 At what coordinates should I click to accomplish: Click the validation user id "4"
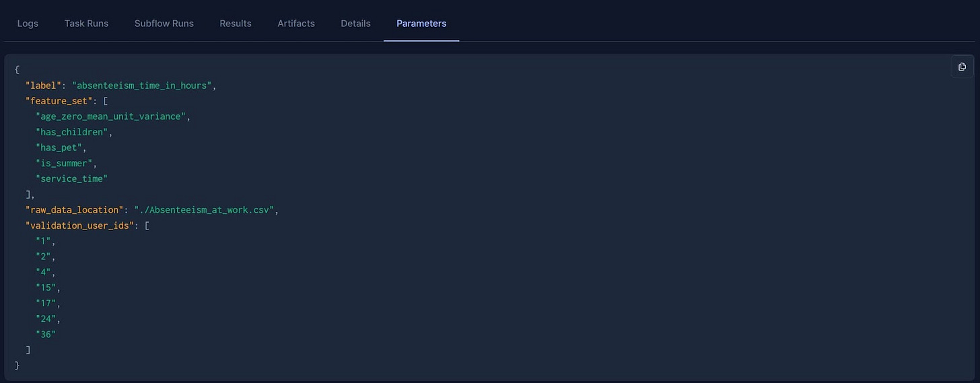click(x=43, y=272)
